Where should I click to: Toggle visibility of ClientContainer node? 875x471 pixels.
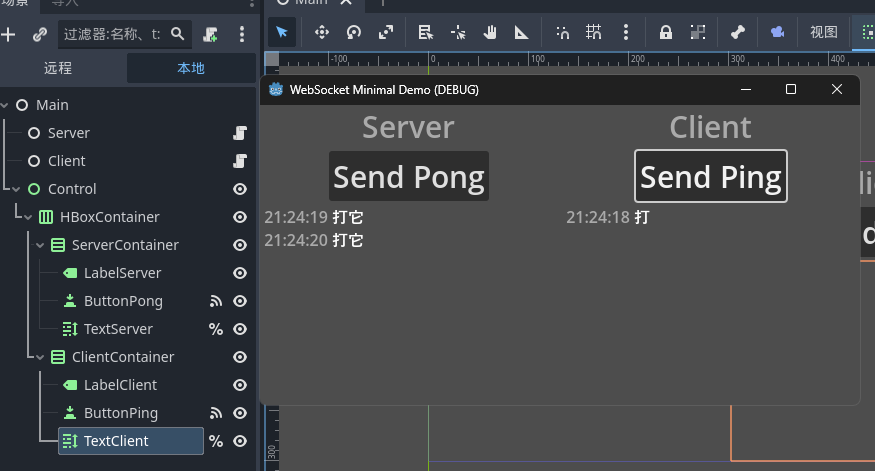coord(240,357)
